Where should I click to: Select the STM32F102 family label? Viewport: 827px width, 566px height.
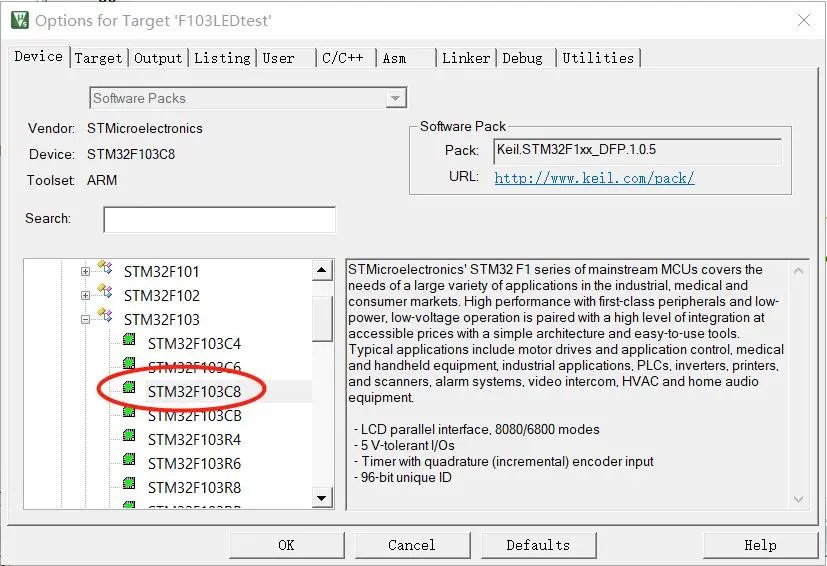pos(161,296)
